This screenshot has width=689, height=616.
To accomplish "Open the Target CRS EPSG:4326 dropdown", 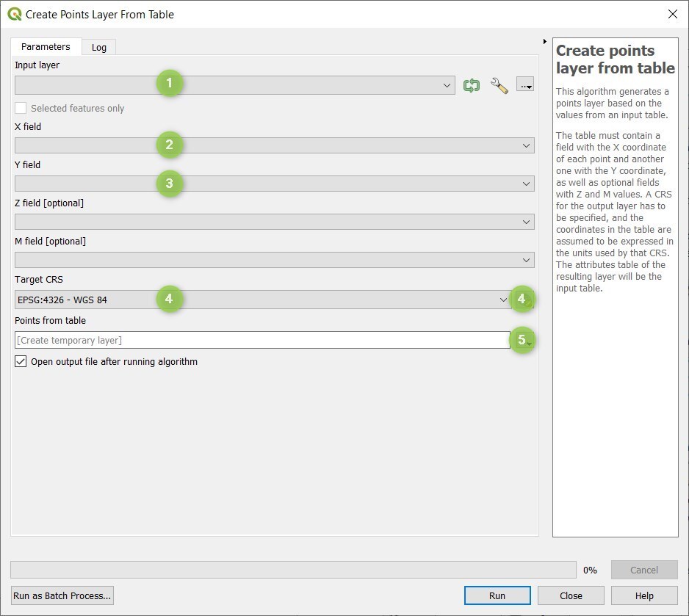I will click(263, 300).
